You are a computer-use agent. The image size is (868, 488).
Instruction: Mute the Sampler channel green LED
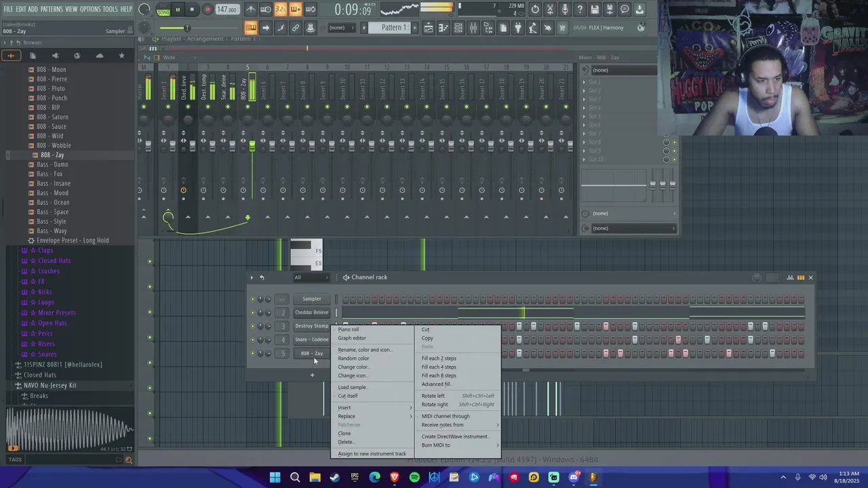tap(253, 299)
